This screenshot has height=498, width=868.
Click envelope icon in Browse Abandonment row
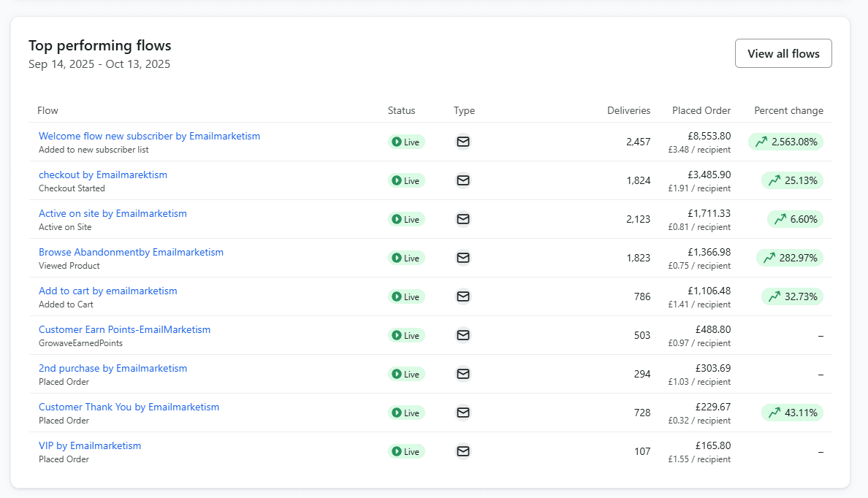462,258
